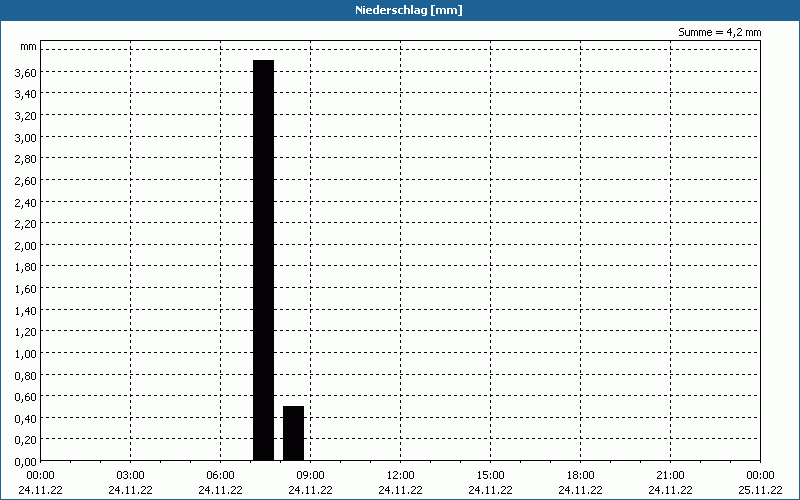The height and width of the screenshot is (500, 800).
Task: Select the 0,40 y-axis value
Action: (x=26, y=419)
